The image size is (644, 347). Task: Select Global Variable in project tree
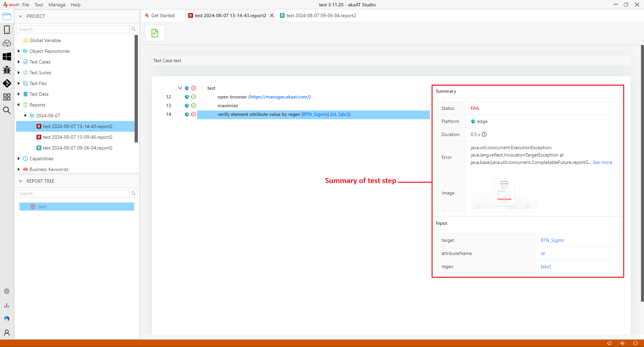[45, 40]
